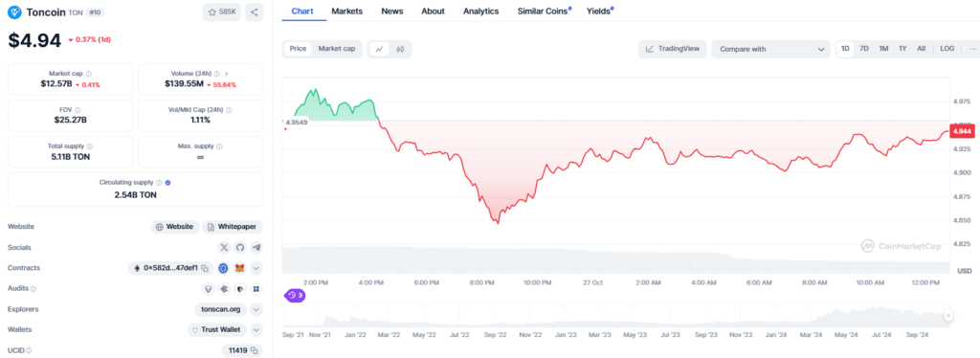980x358 pixels.
Task: Set chart range to 1M
Action: pos(883,49)
